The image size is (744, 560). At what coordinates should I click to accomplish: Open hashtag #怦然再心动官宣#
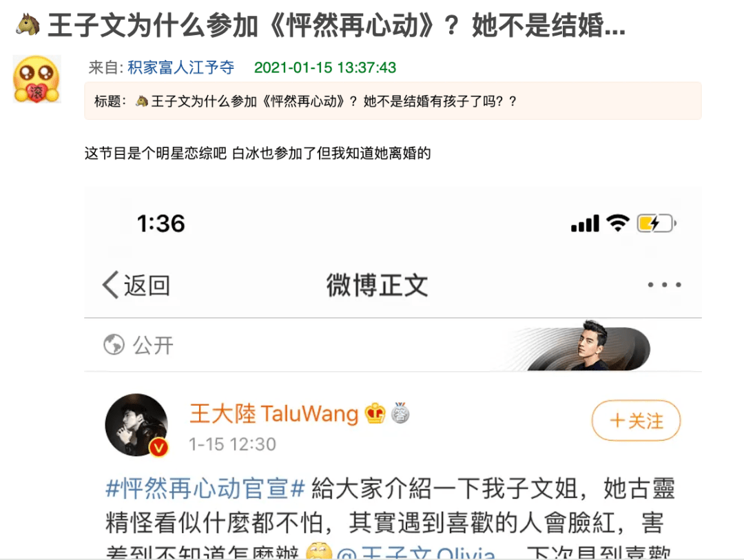(x=205, y=488)
